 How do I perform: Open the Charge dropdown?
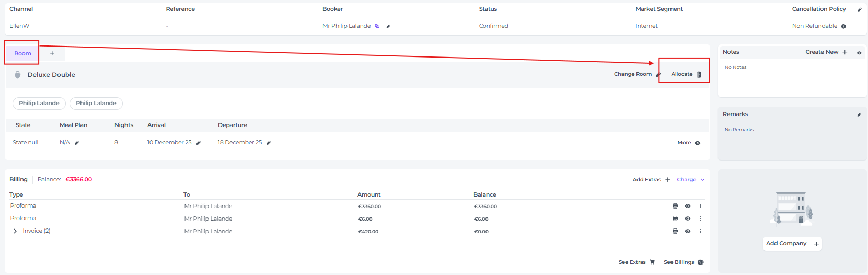click(x=690, y=180)
